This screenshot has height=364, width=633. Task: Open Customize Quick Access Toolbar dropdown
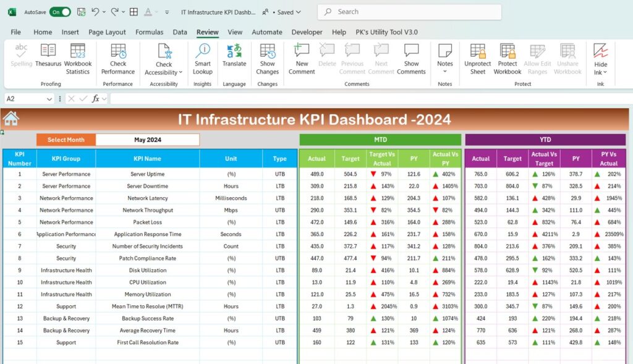pos(167,12)
